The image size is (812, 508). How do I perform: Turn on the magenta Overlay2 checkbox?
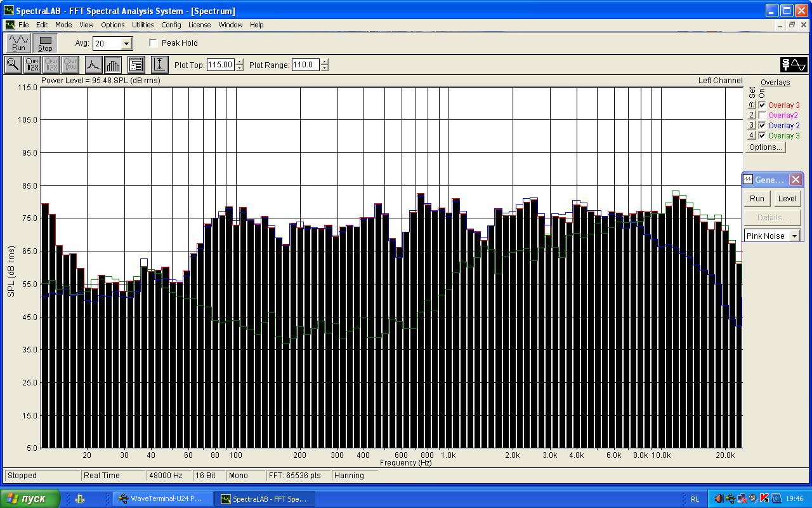762,116
